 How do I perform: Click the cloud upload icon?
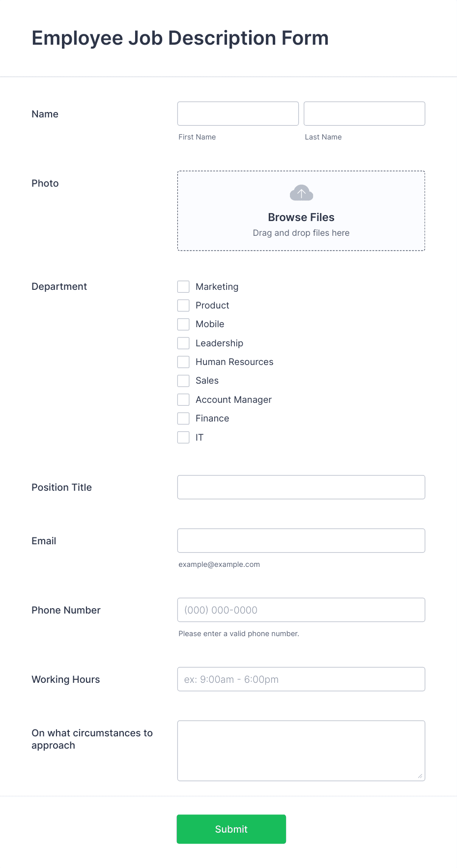tap(301, 193)
